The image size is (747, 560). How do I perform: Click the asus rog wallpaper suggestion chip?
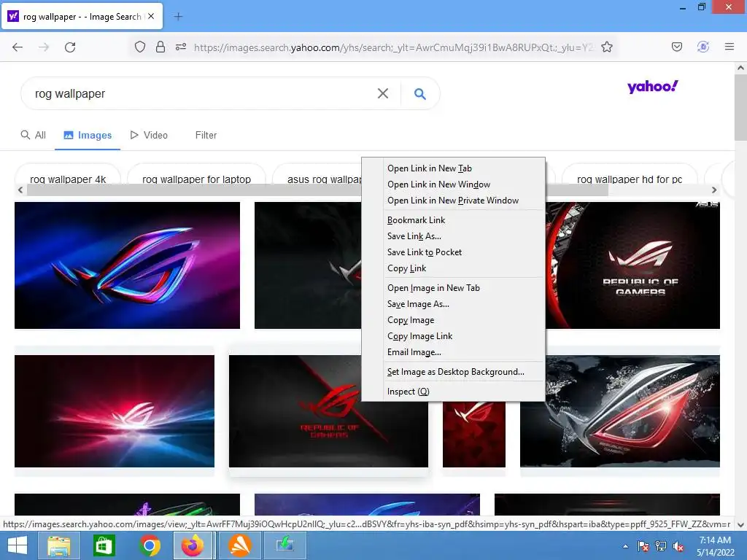[317, 178]
